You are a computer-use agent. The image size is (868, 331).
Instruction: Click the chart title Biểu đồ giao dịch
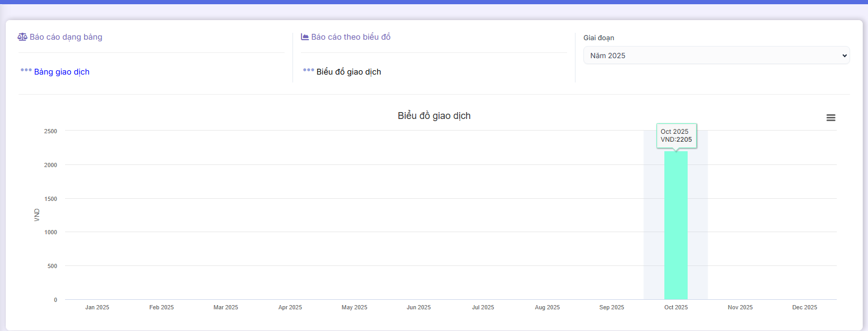tap(434, 116)
